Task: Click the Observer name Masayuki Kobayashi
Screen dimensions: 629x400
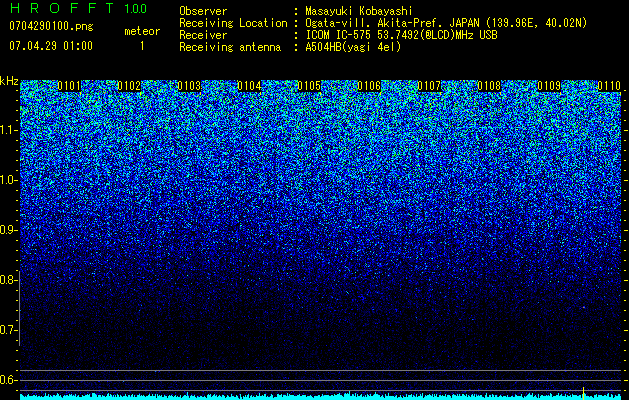Action: click(359, 11)
